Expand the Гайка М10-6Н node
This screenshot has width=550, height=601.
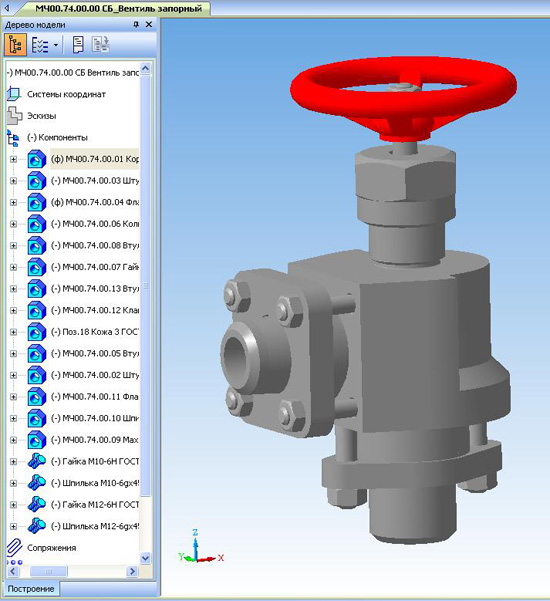pos(13,461)
